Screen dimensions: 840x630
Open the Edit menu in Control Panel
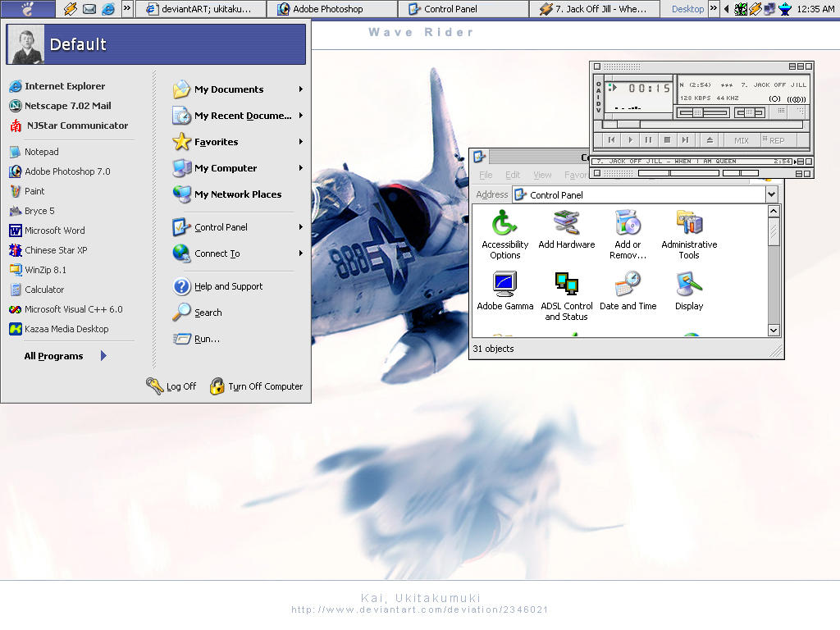tap(513, 176)
